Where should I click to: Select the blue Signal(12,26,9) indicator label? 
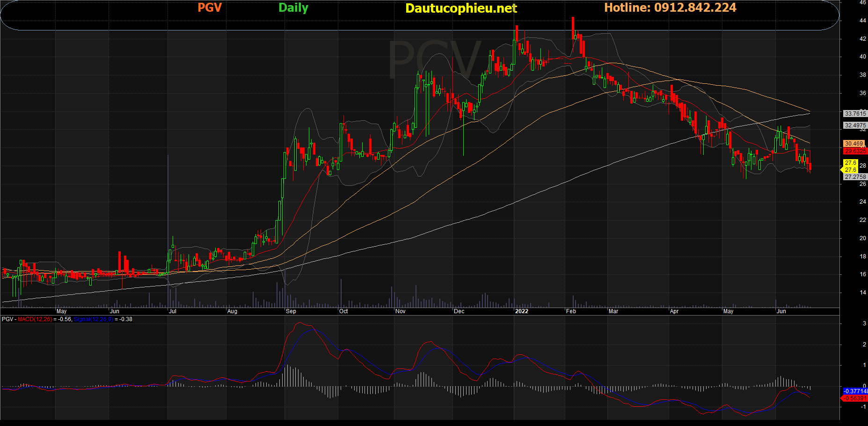(x=93, y=319)
